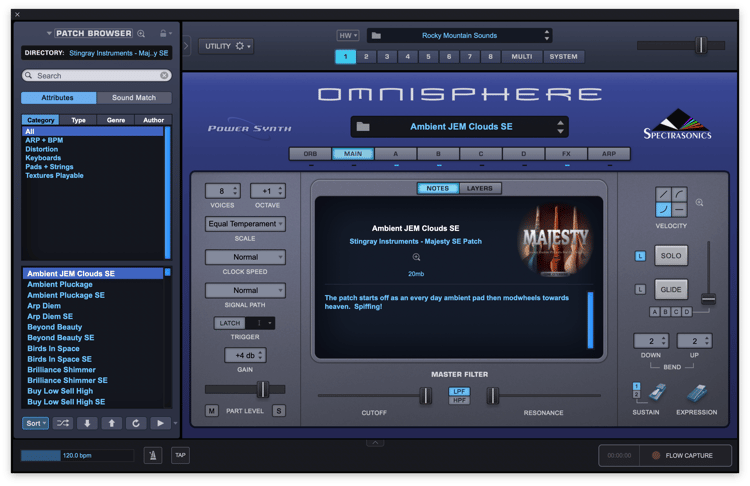Click the magnifier under the patch name in Notes
Viewport: 750px width, 486px height.
pyautogui.click(x=416, y=257)
